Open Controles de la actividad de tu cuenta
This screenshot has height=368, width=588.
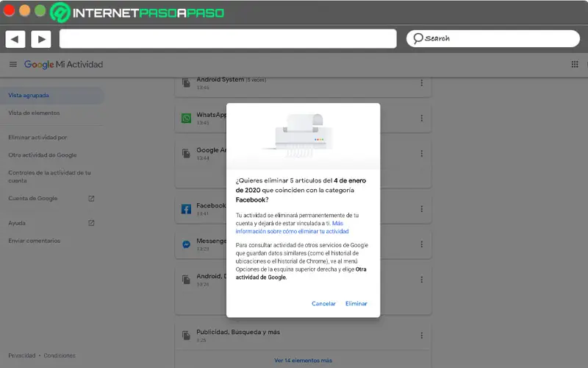(49, 177)
